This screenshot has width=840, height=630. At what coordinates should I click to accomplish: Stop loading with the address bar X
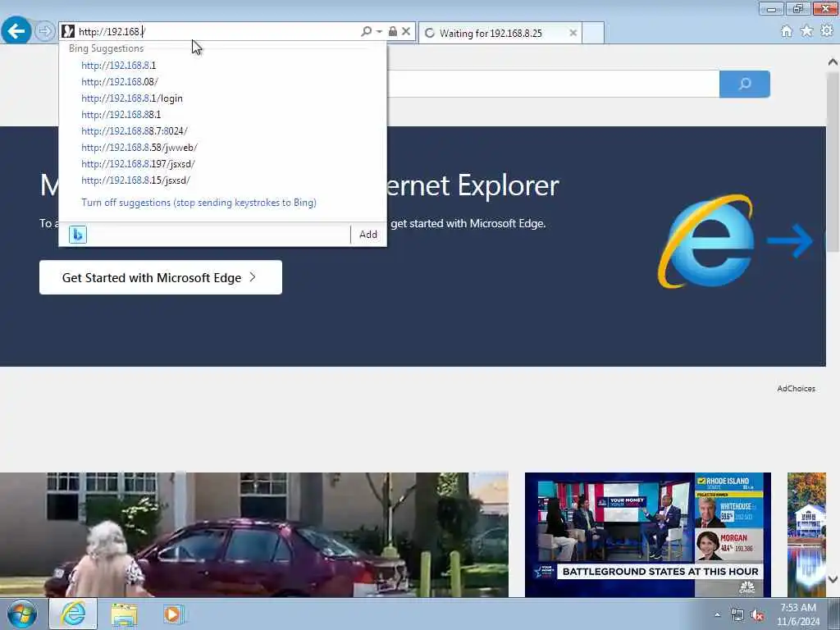[x=406, y=32]
